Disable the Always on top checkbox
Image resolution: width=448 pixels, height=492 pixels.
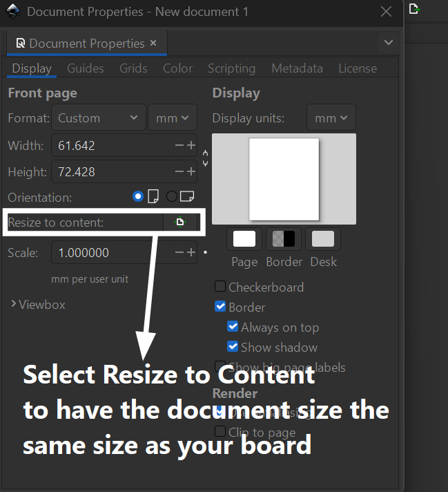pyautogui.click(x=233, y=328)
